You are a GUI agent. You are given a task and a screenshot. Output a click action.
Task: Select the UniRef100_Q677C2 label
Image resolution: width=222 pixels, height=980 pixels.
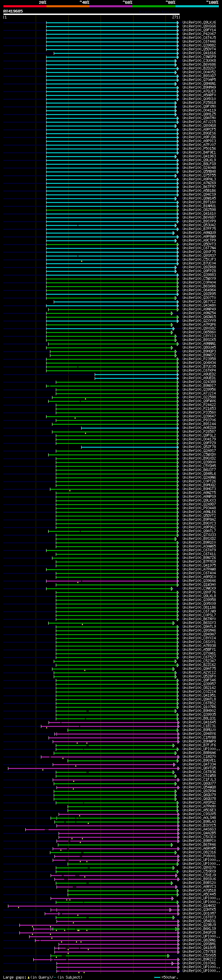(199, 302)
